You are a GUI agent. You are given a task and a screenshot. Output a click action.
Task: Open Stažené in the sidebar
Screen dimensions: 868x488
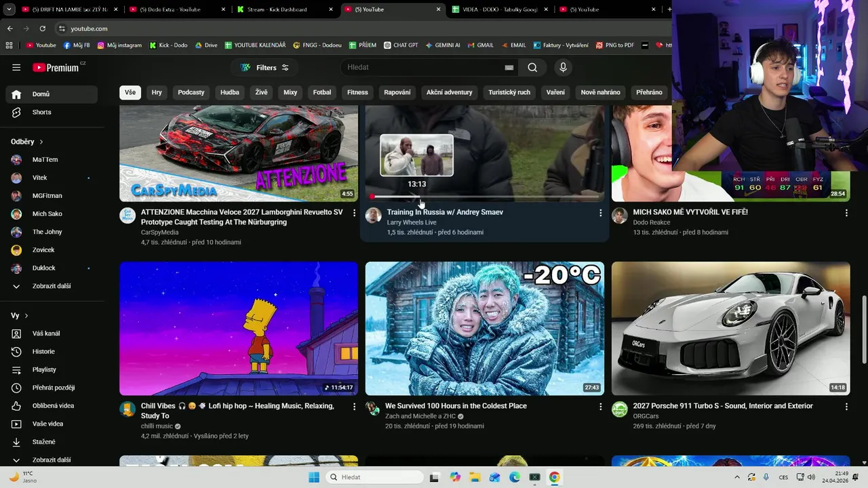[x=52, y=442]
